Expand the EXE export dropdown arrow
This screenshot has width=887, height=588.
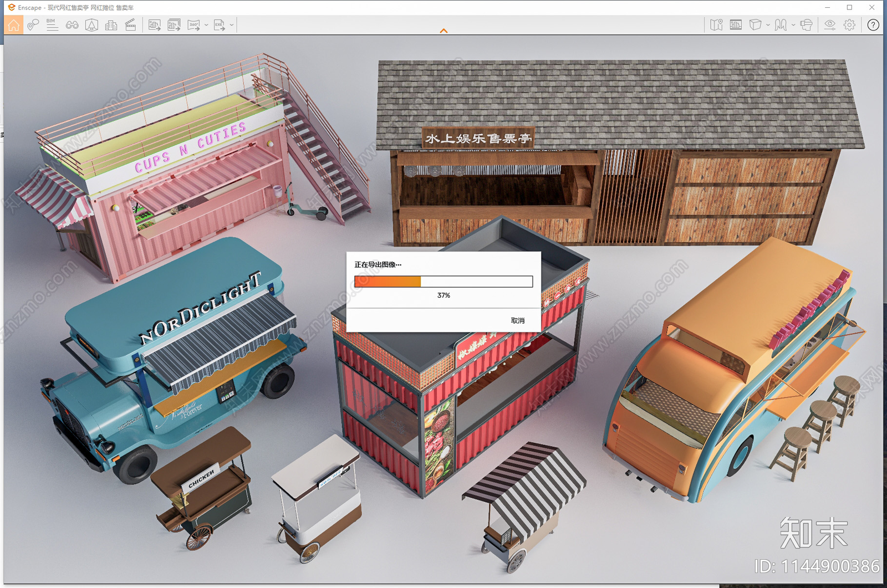tap(232, 25)
